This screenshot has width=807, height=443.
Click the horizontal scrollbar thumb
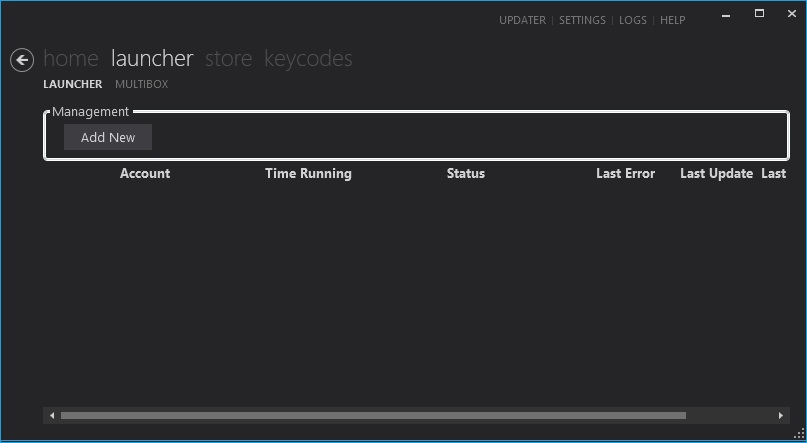click(x=373, y=415)
